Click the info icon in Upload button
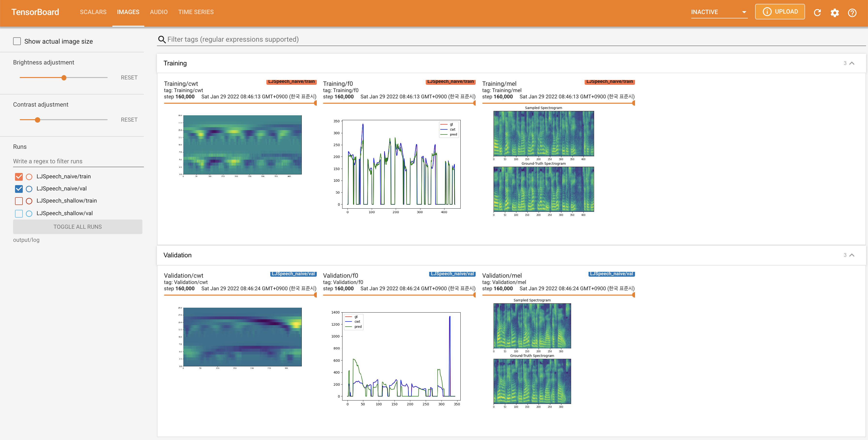 tap(767, 12)
